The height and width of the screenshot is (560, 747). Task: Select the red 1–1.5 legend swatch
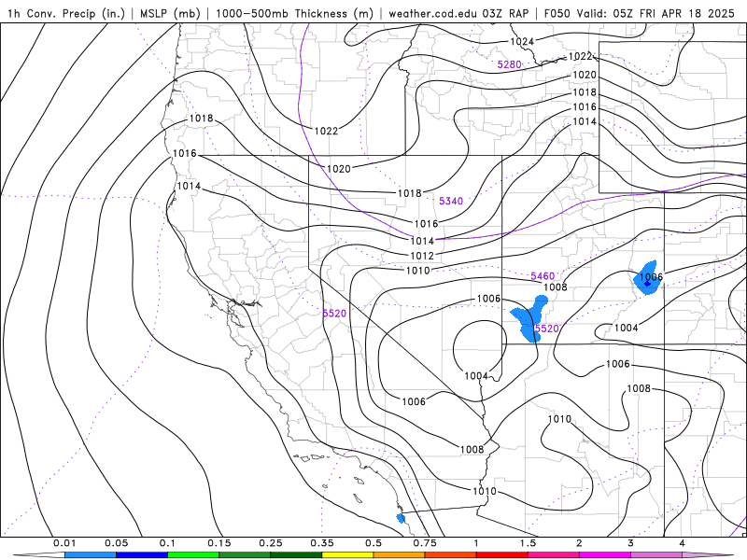[502, 555]
